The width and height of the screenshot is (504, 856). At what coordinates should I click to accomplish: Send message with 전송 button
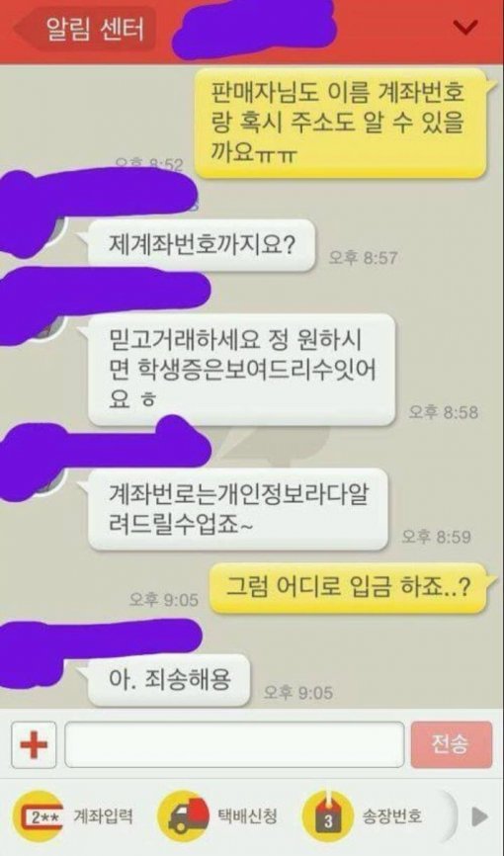pos(452,744)
